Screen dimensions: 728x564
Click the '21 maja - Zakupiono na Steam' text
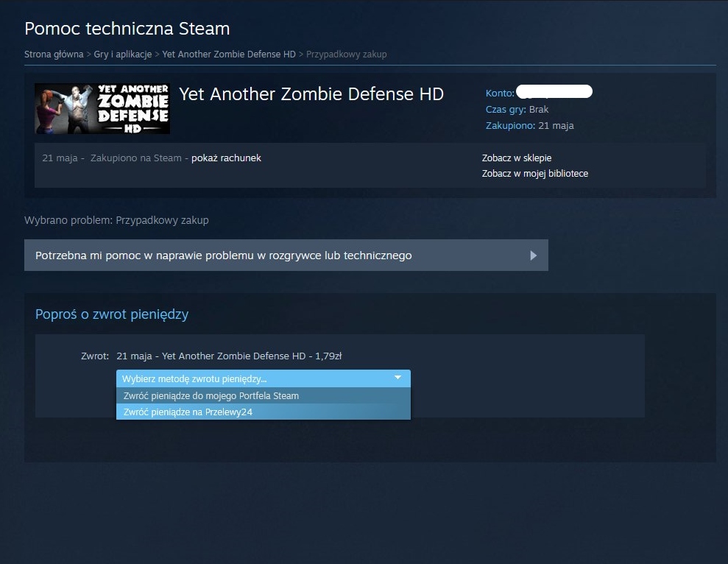pos(112,158)
